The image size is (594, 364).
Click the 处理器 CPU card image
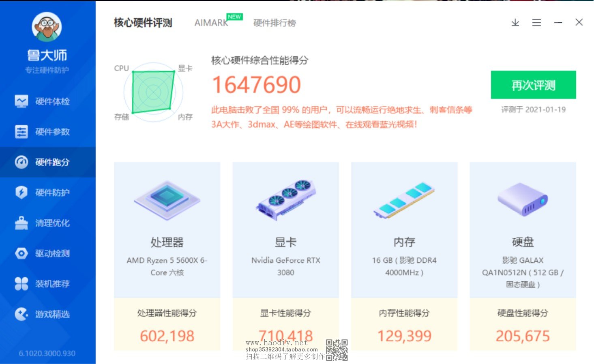[x=167, y=200]
